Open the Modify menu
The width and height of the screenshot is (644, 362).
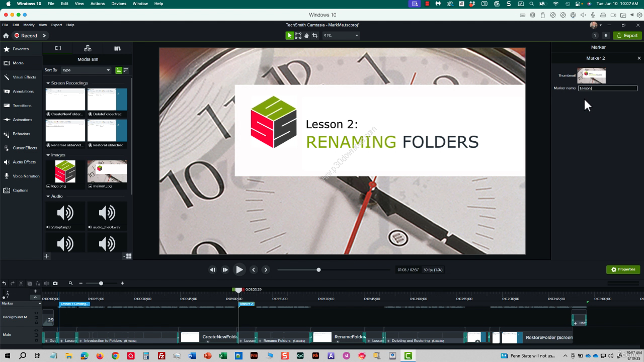click(x=29, y=25)
